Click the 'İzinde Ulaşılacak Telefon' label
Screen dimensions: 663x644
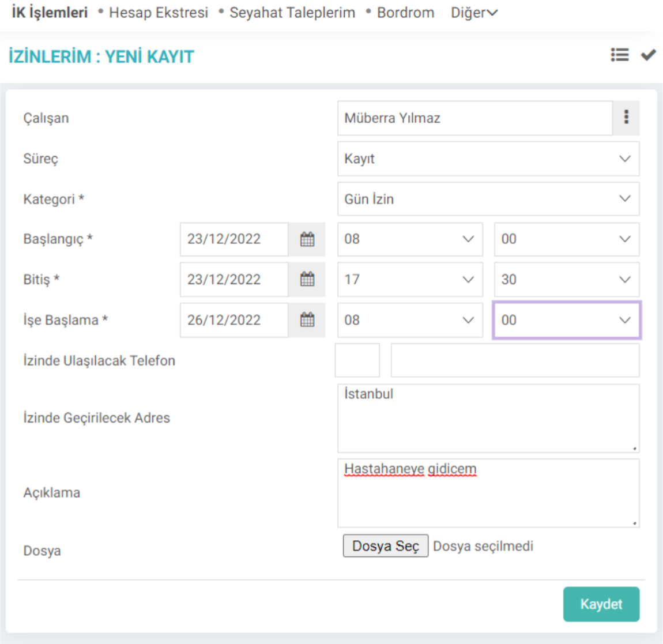99,361
